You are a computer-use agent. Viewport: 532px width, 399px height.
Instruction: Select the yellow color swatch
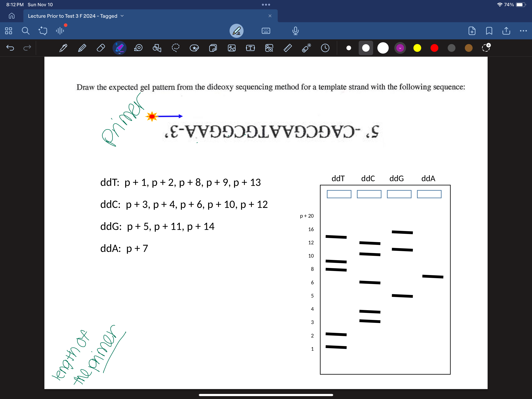tap(417, 48)
